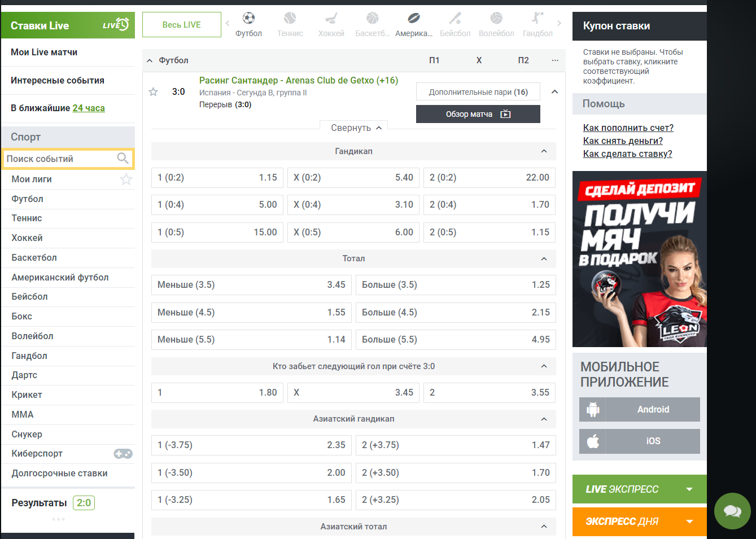Collapse the Гандикап market section
Image resolution: width=756 pixels, height=539 pixels.
pos(544,151)
